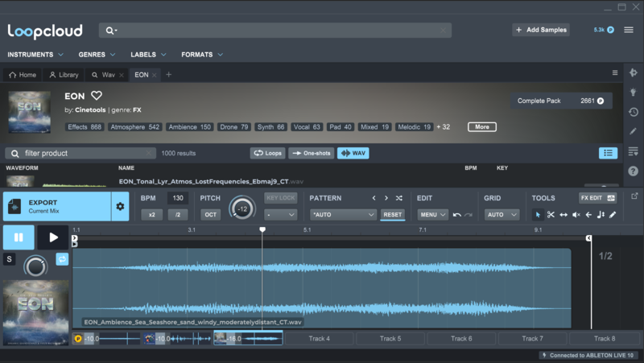Toggle the KEY LOCK button
The image size is (644, 363).
coord(280,198)
